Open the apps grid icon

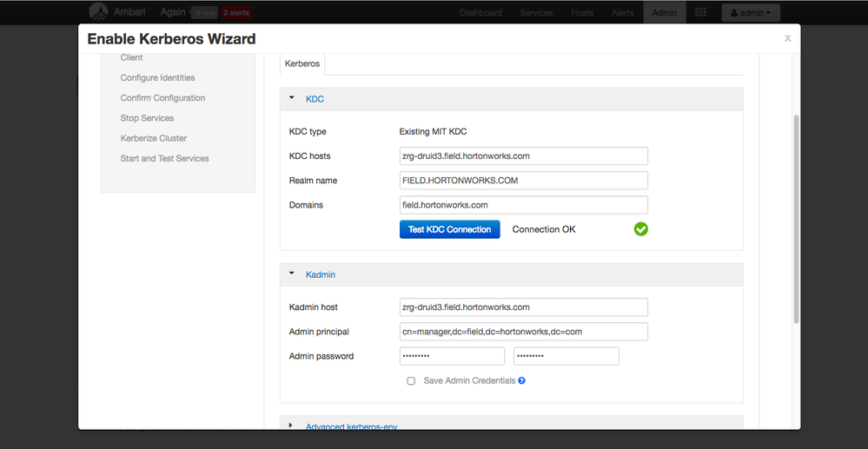tap(701, 13)
